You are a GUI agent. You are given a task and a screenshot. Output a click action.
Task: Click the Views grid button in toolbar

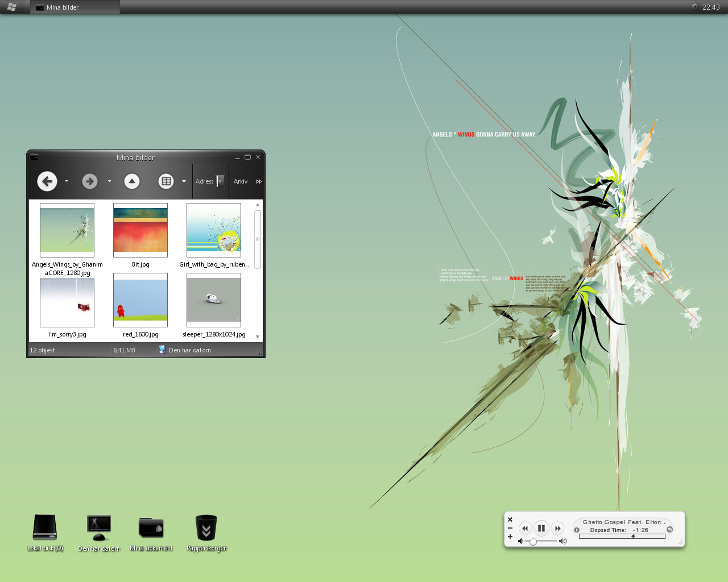click(166, 181)
